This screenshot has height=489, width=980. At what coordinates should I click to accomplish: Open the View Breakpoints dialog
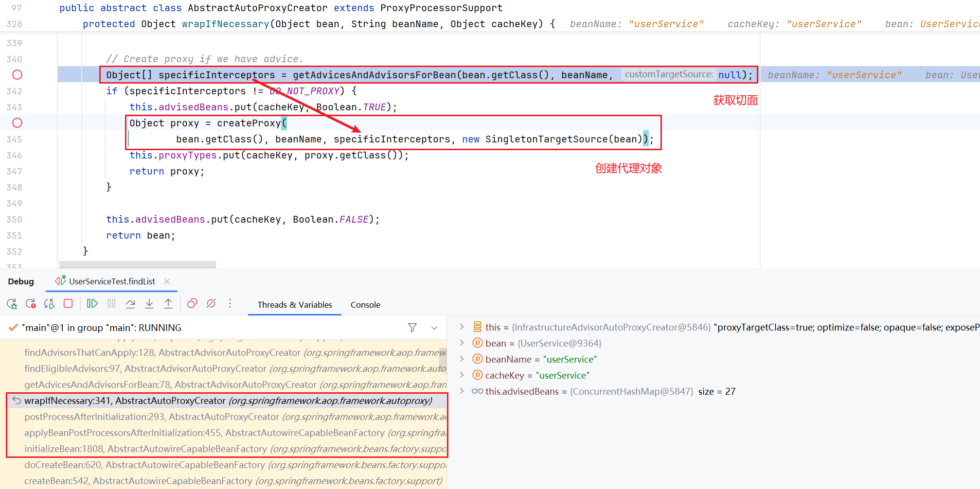192,304
